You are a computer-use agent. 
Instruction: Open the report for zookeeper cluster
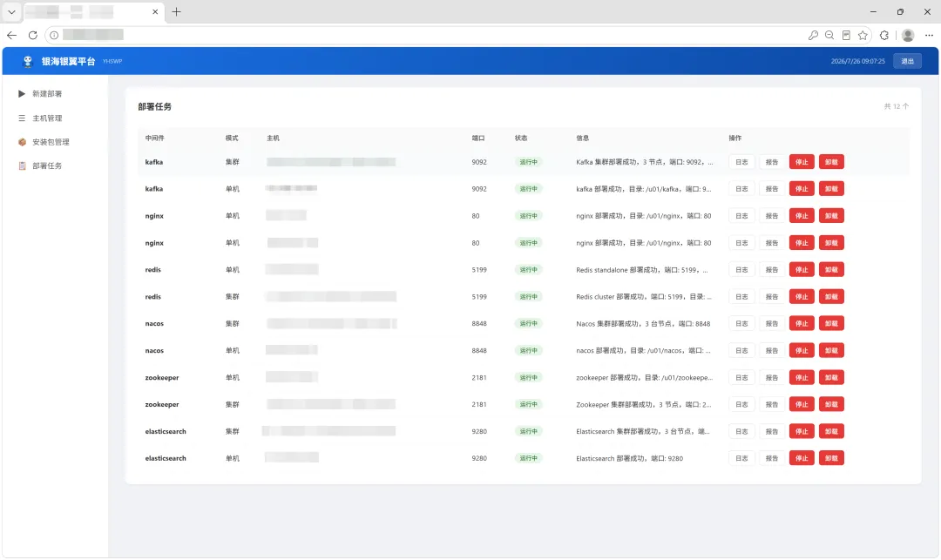[772, 405]
